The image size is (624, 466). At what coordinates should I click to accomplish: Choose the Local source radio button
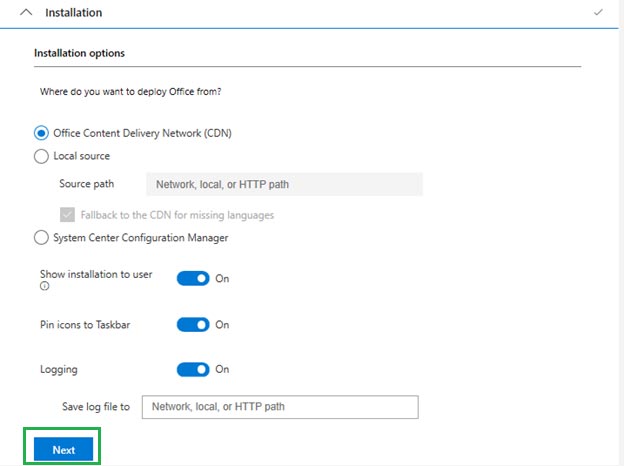click(x=41, y=156)
